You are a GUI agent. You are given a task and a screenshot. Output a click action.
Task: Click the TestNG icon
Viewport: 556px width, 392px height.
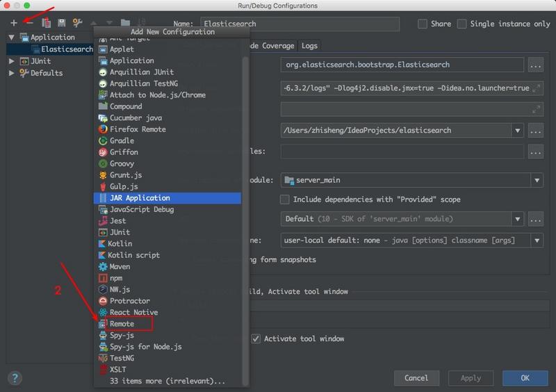point(103,359)
